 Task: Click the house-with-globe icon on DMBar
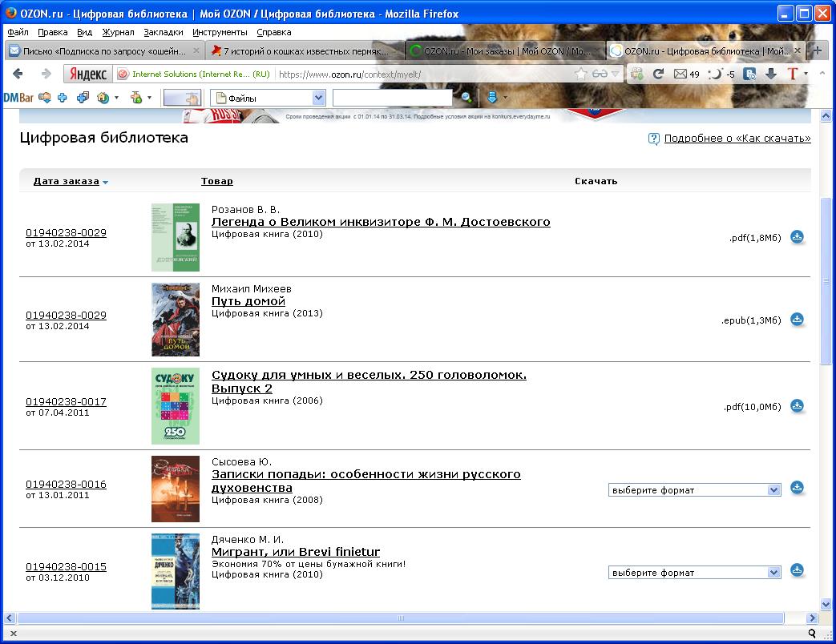point(103,98)
